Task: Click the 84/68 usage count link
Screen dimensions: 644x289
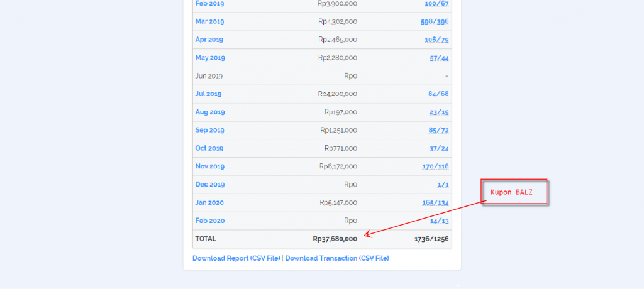Action: (438, 94)
